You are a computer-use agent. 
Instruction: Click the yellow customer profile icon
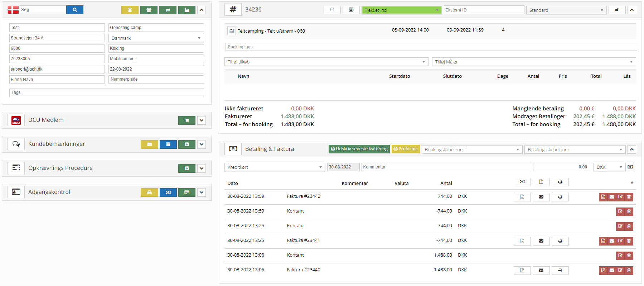coord(130,10)
